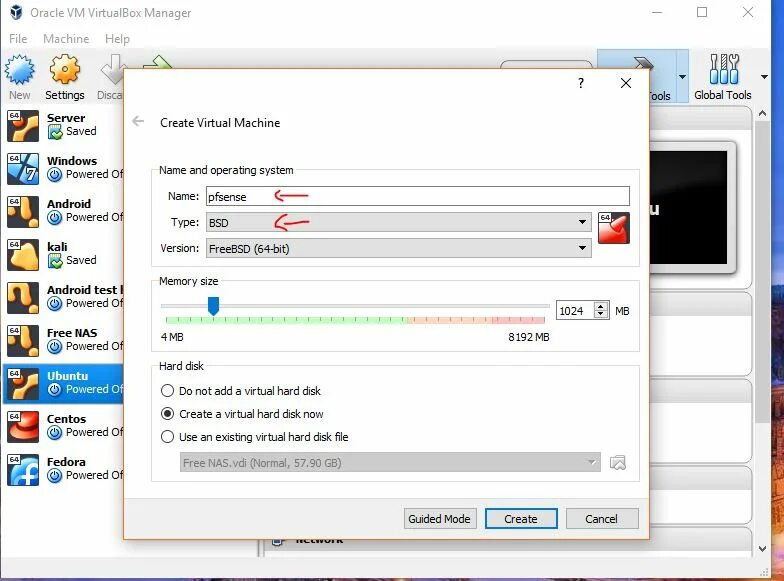Screen dimensions: 784x581
Task: Open the File menu
Action: point(18,38)
